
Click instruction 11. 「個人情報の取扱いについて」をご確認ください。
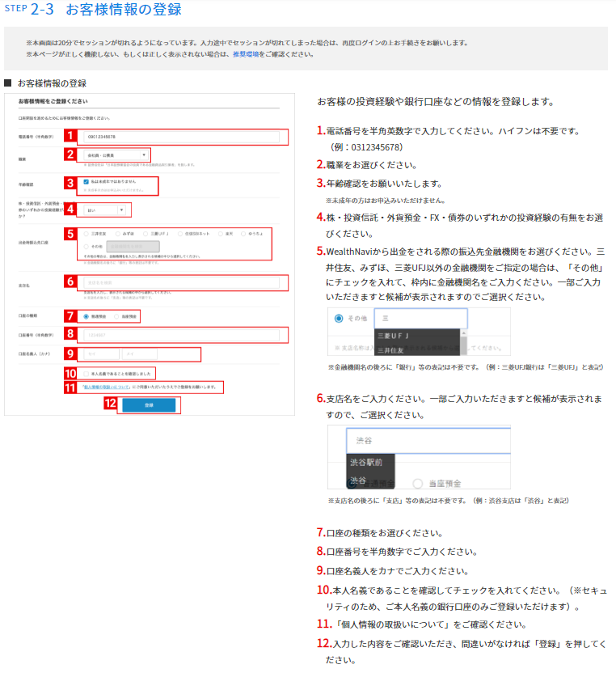[422, 624]
